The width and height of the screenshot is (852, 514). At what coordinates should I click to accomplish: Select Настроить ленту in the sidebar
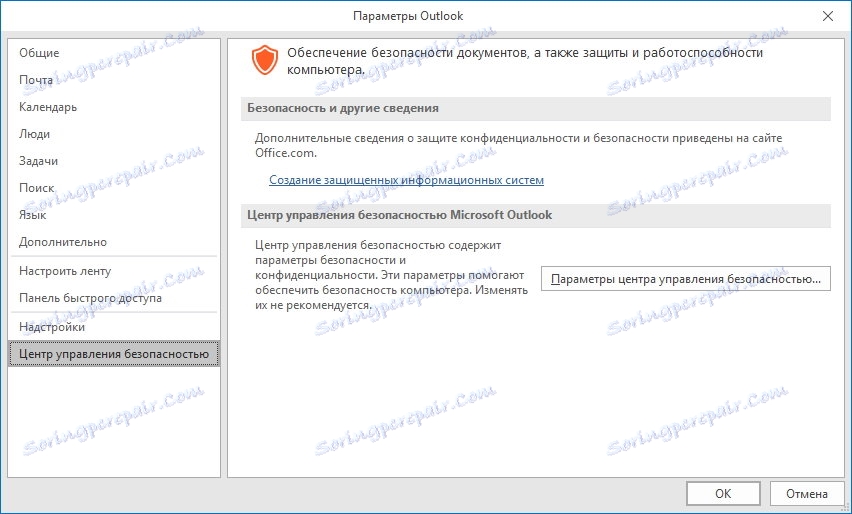(114, 271)
